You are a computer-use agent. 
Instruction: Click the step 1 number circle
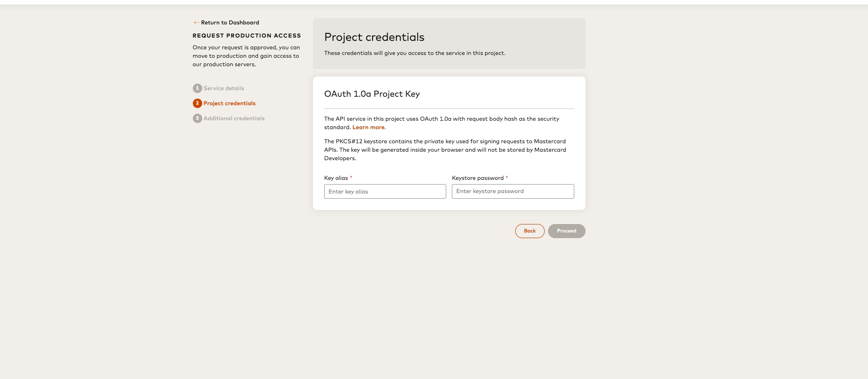197,88
